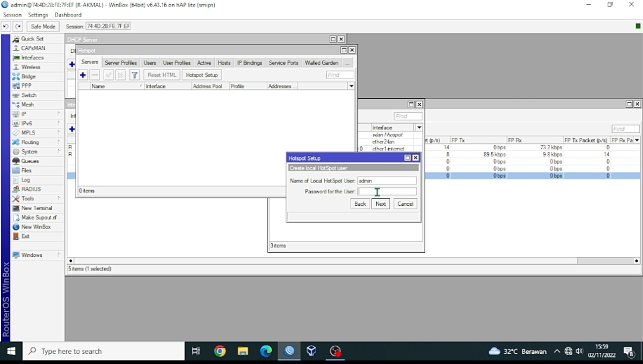Add new hotspot server with plus icon
The image size is (643, 364).
(83, 75)
